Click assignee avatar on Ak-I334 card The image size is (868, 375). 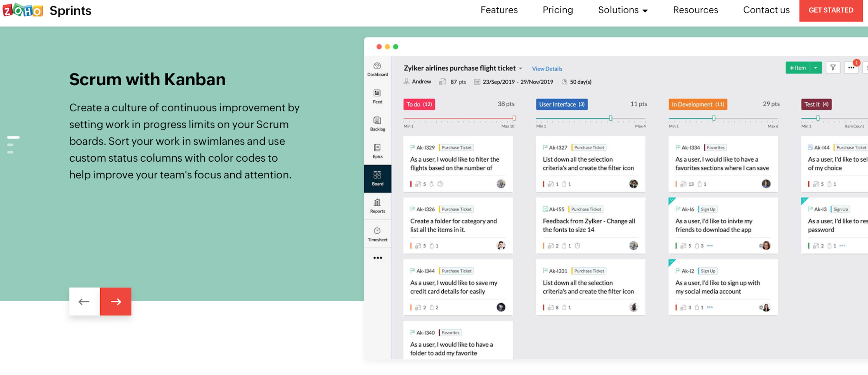[x=766, y=184]
